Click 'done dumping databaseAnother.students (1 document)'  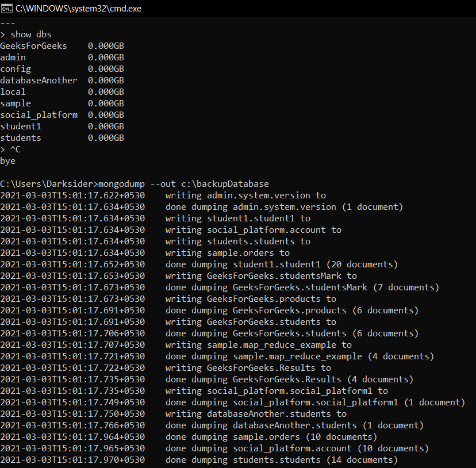(294, 426)
